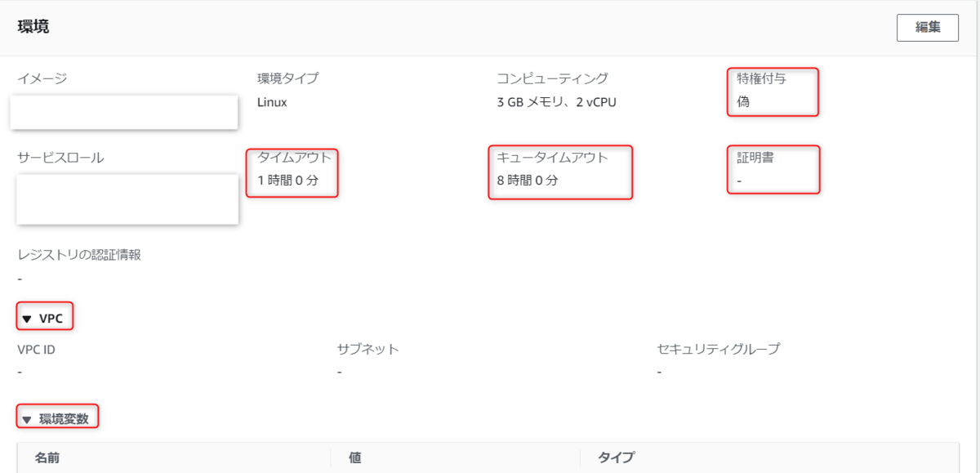
Task: Click the 名前 column header
Action: click(x=47, y=457)
